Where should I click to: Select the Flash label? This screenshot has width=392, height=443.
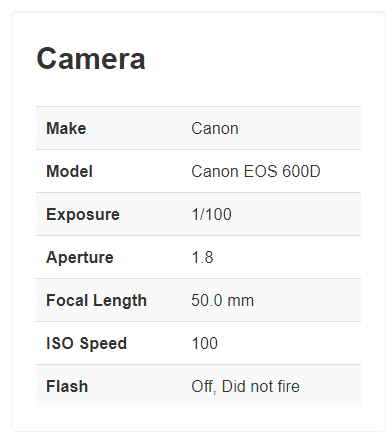(x=67, y=386)
